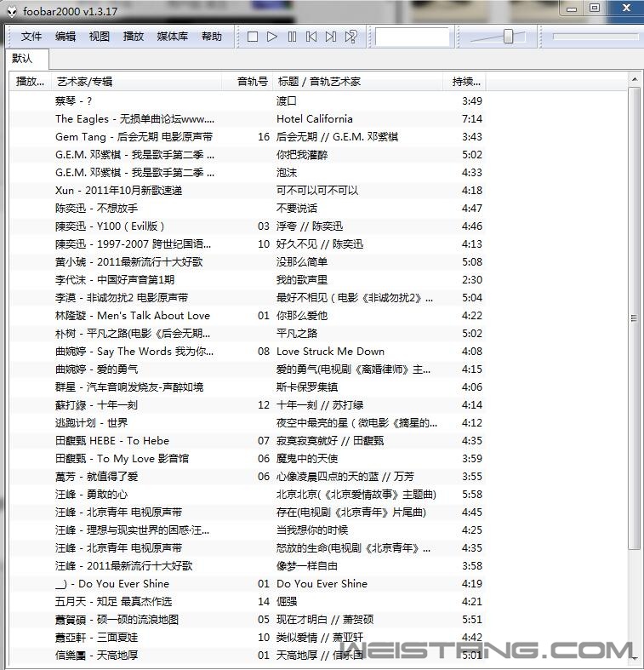
Task: Open the 编辑 menu
Action: click(x=66, y=37)
